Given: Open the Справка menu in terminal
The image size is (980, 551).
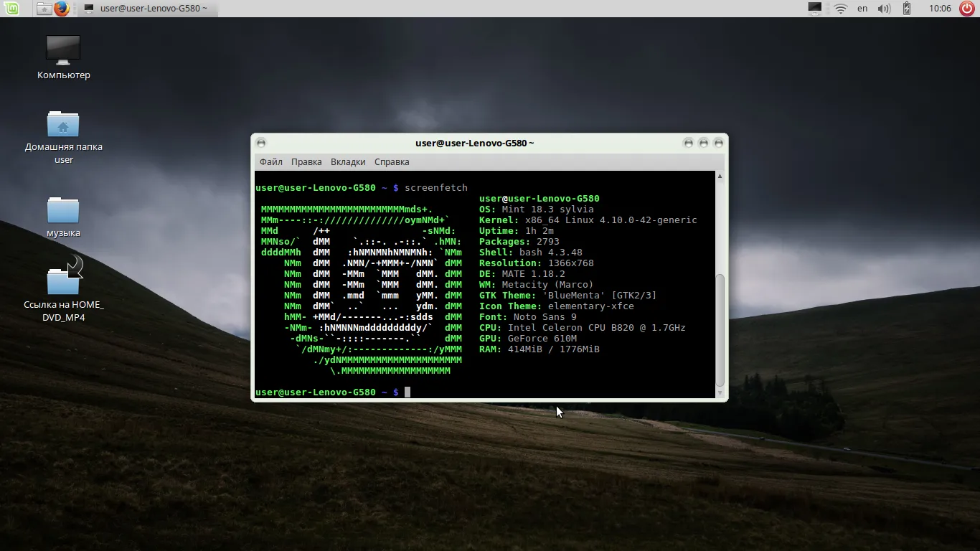Looking at the screenshot, I should [392, 162].
